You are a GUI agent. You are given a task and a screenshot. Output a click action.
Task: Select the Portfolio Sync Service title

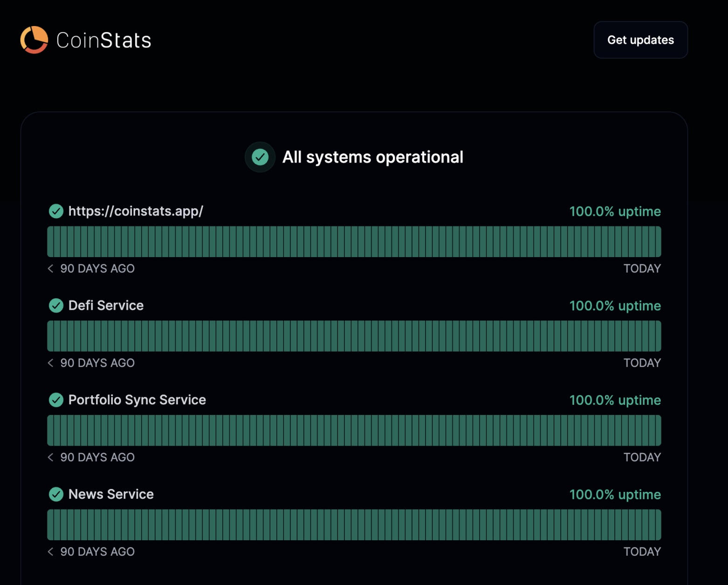pos(137,400)
